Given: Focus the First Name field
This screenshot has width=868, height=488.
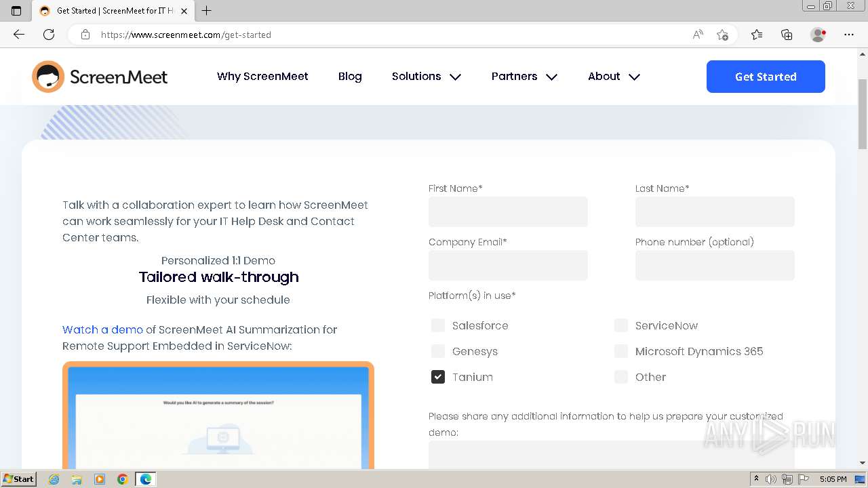Looking at the screenshot, I should 508,211.
